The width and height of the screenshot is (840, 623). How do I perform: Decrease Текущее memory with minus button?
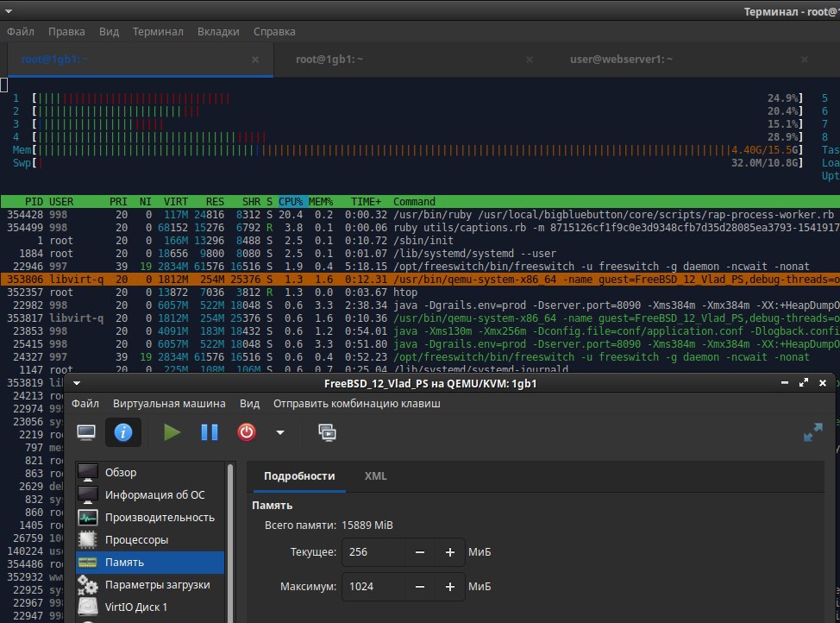pyautogui.click(x=420, y=552)
